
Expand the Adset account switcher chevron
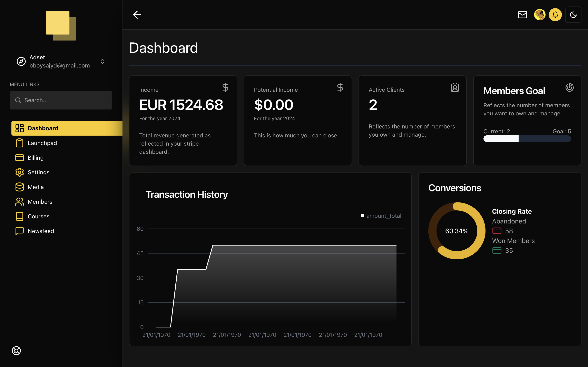[x=102, y=61]
